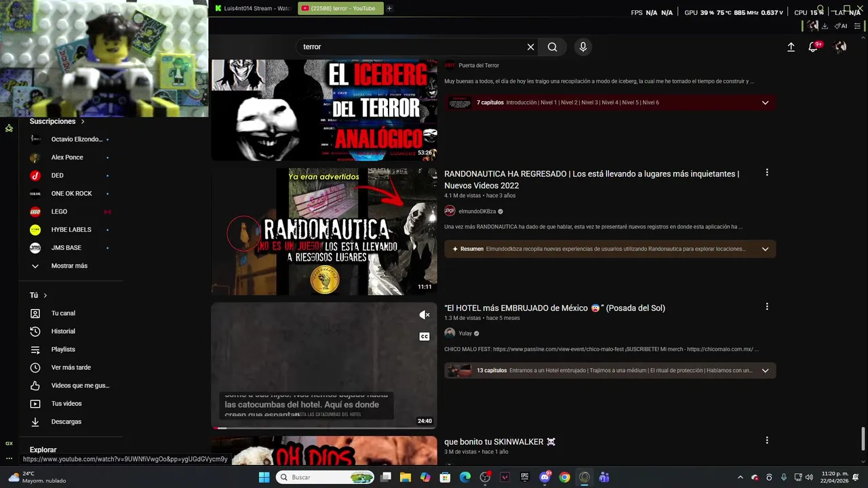This screenshot has height=488, width=868.
Task: Click Yulay channel avatar
Action: [x=450, y=333]
